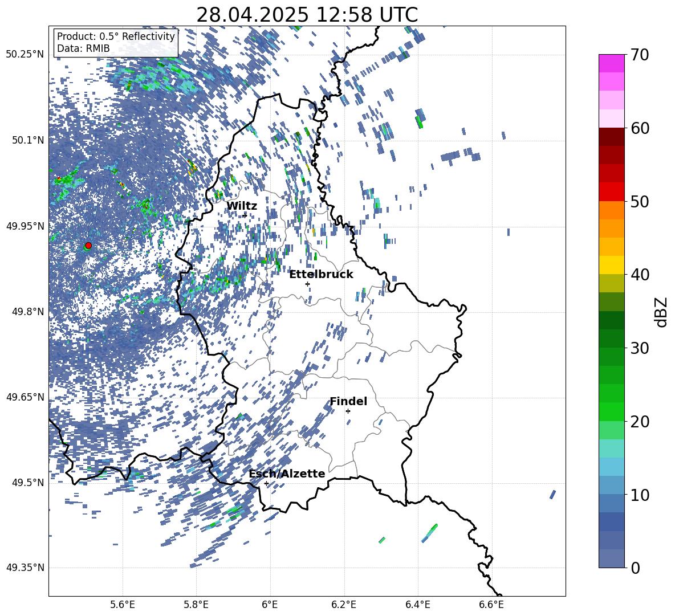The height and width of the screenshot is (616, 675).
Task: Click the Ettelbruck station cross marker
Action: 307,284
